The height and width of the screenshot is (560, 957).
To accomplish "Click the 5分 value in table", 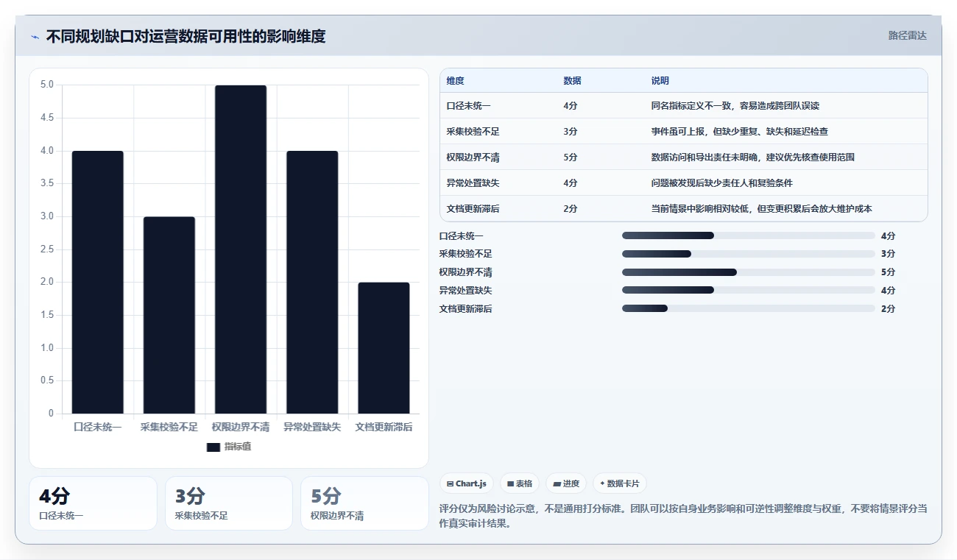I will (570, 157).
